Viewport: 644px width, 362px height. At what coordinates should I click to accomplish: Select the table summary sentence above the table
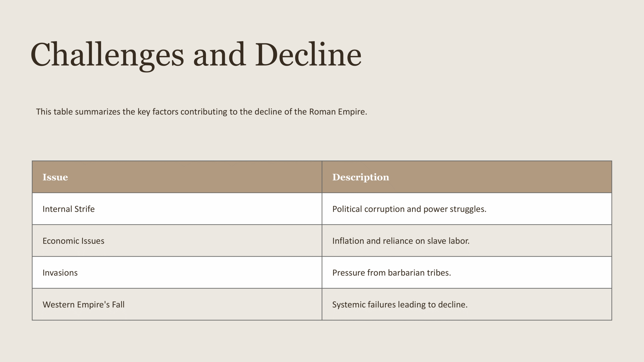[x=201, y=112]
